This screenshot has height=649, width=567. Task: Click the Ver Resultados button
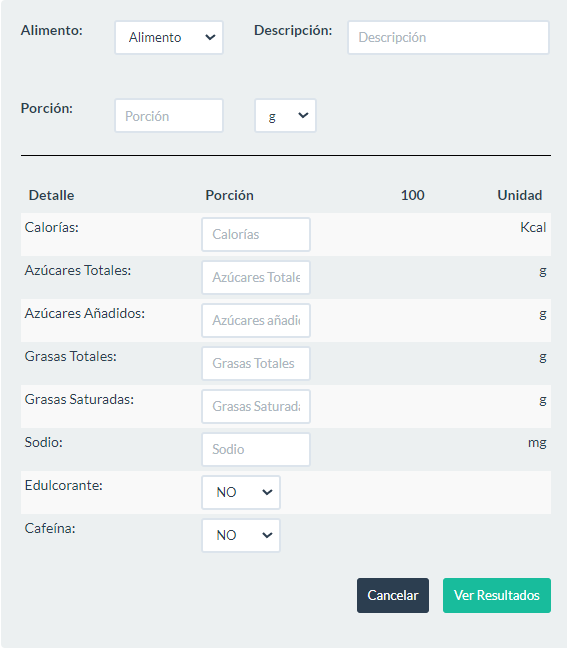pos(497,596)
